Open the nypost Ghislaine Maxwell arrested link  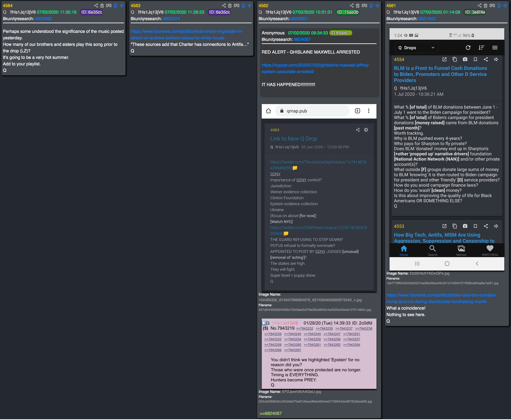pyautogui.click(x=316, y=68)
